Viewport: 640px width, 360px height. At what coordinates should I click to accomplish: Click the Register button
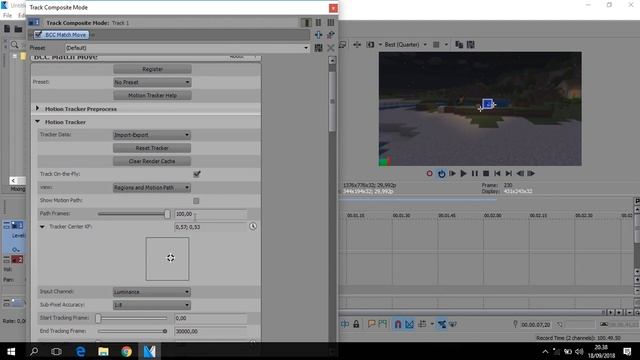152,69
